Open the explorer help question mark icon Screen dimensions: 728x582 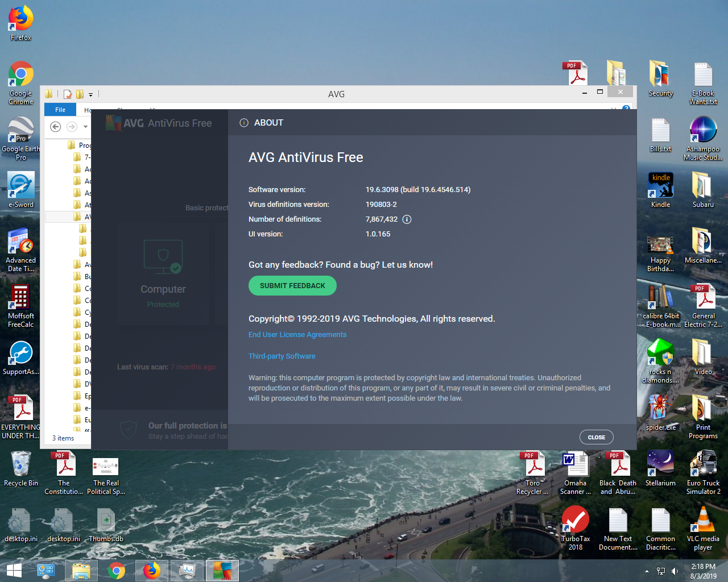pyautogui.click(x=626, y=108)
